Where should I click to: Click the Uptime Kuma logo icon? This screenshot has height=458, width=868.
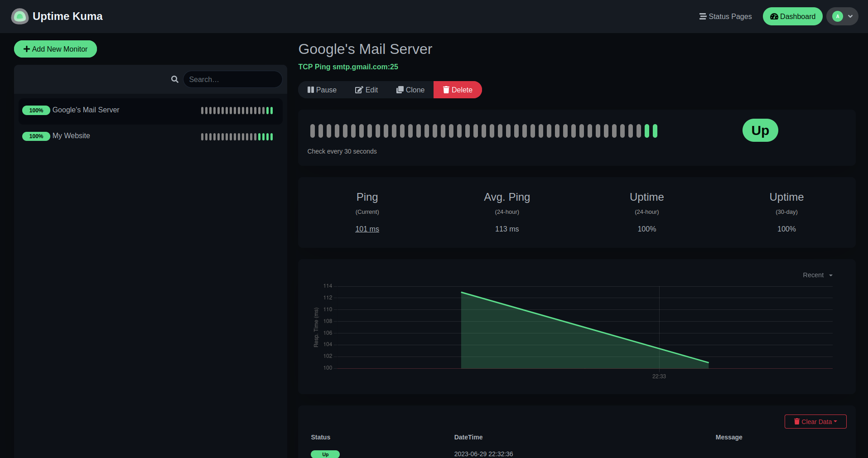click(19, 16)
